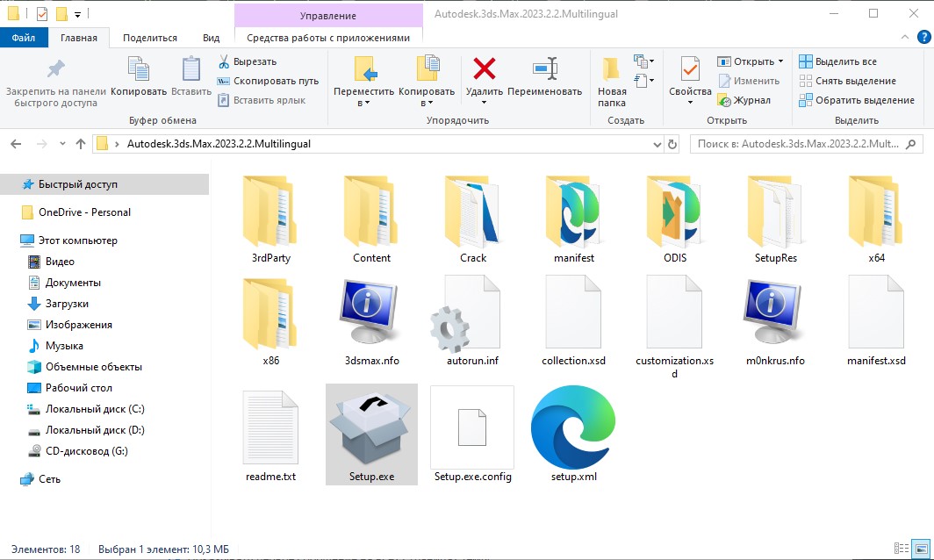Open recent locations dropdown arrow
The width and height of the screenshot is (934, 560).
62,144
